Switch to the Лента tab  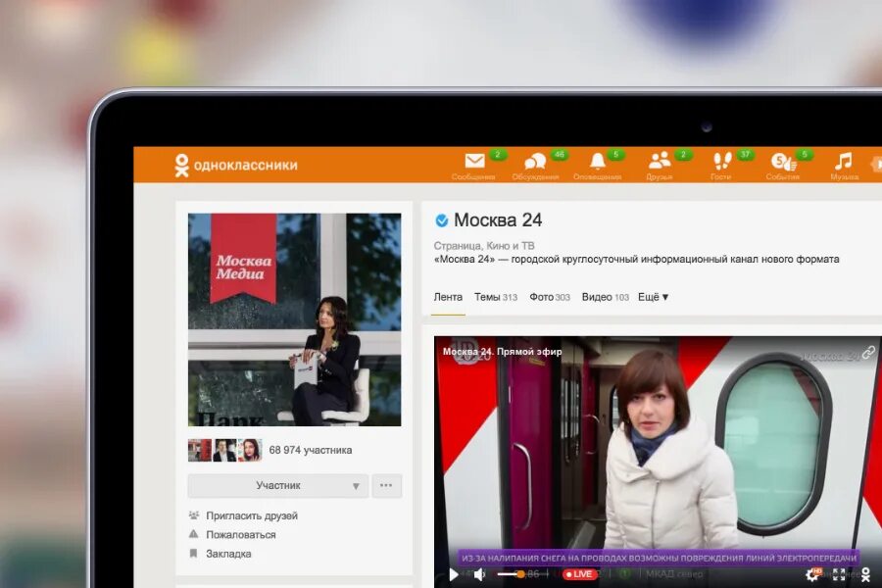(448, 297)
